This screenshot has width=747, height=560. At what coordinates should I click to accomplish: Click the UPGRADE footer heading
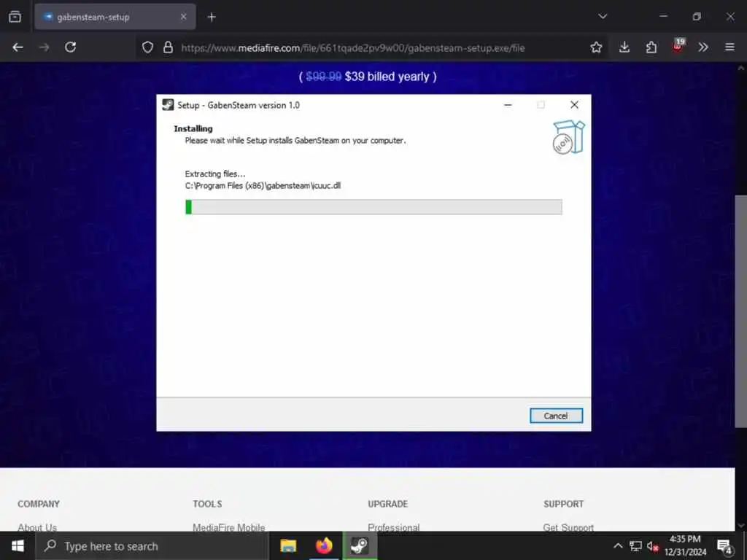(388, 504)
